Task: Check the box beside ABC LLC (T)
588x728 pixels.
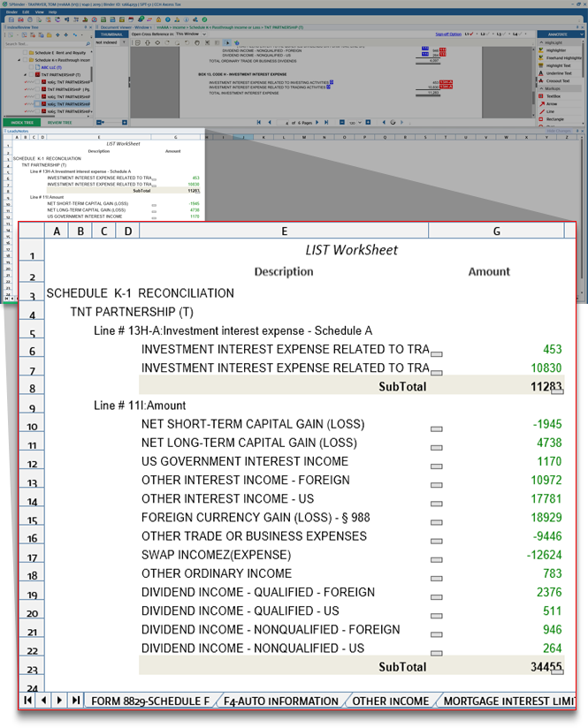Action: [x=36, y=66]
